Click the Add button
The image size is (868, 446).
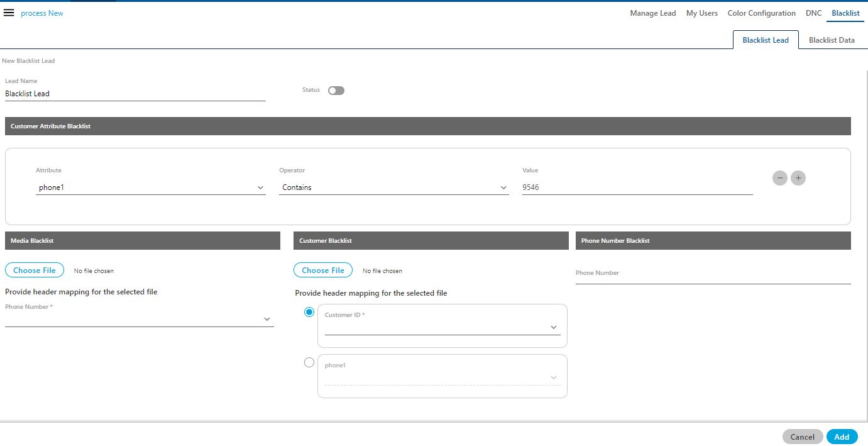842,437
